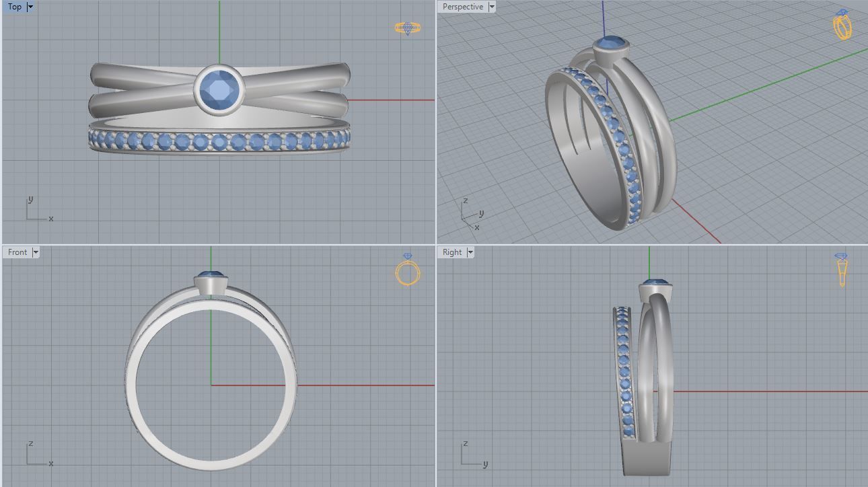Click the axis indicator in Top viewport
868x487 pixels.
(x=39, y=209)
